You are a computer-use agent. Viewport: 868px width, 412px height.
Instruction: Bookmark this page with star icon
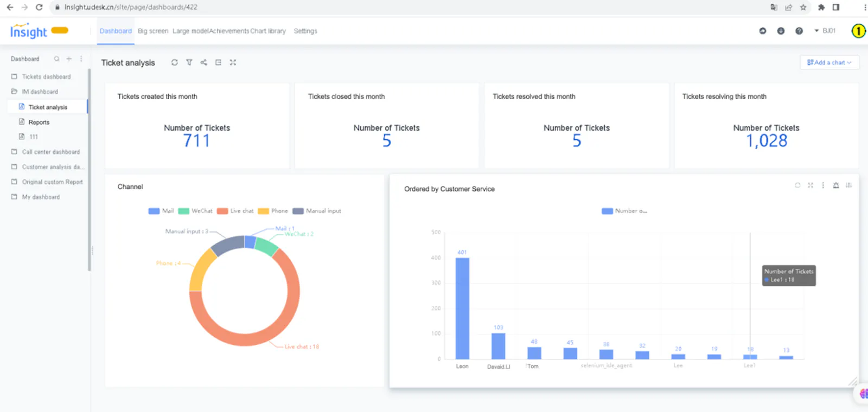(803, 7)
